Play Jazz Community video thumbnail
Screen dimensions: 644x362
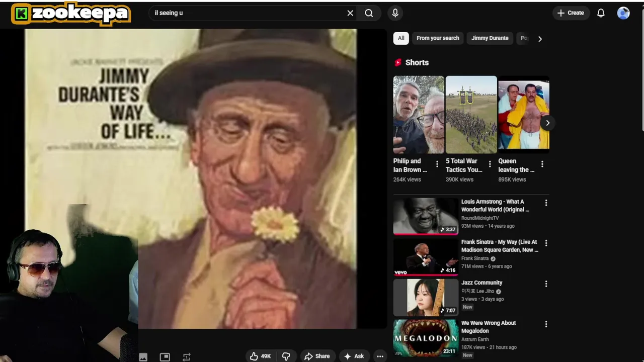pyautogui.click(x=426, y=297)
